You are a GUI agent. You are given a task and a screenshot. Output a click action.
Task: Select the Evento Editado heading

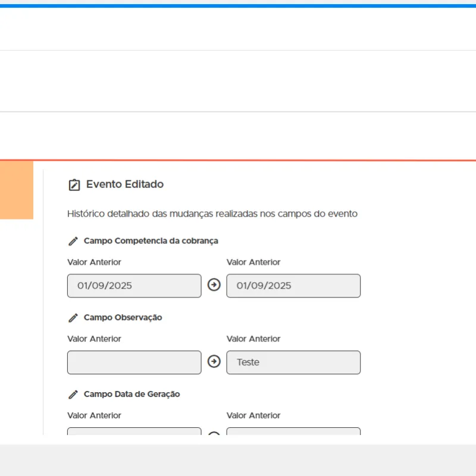(x=124, y=184)
